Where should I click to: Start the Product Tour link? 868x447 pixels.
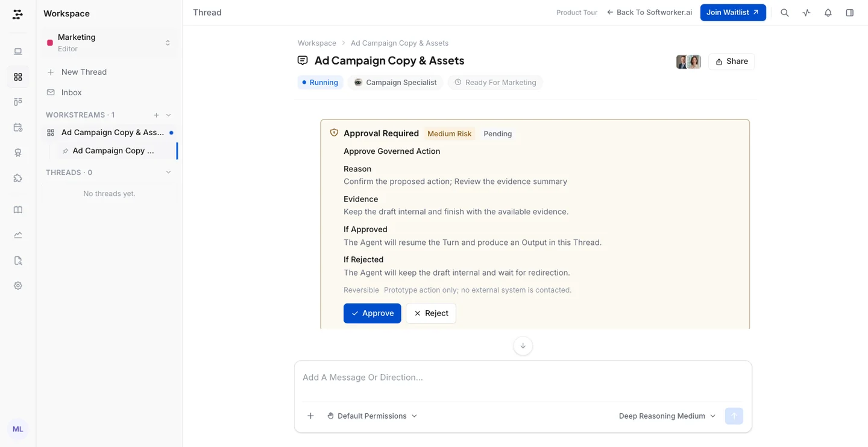point(577,13)
